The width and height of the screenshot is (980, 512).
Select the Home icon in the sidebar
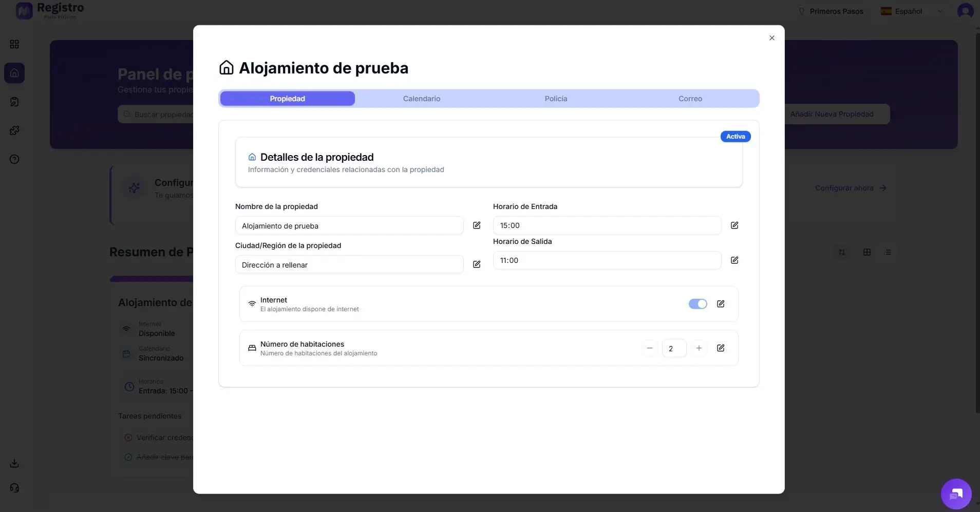tap(14, 72)
